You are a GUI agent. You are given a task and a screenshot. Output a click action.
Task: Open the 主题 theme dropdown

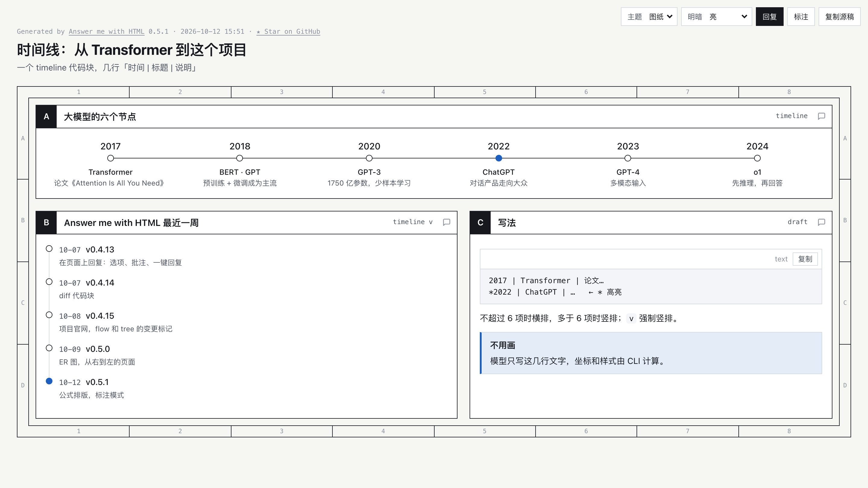pyautogui.click(x=649, y=17)
